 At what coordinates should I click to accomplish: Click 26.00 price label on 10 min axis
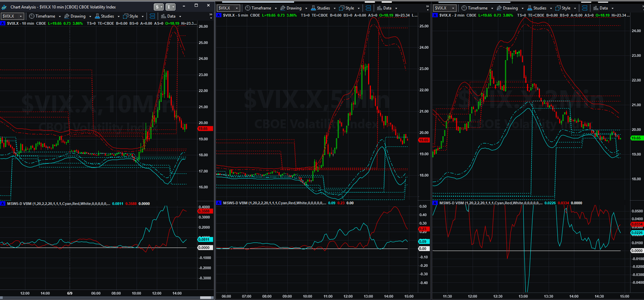(204, 26)
